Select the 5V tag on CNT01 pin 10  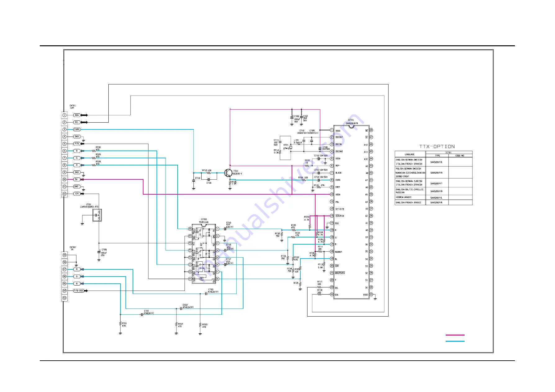(x=76, y=179)
